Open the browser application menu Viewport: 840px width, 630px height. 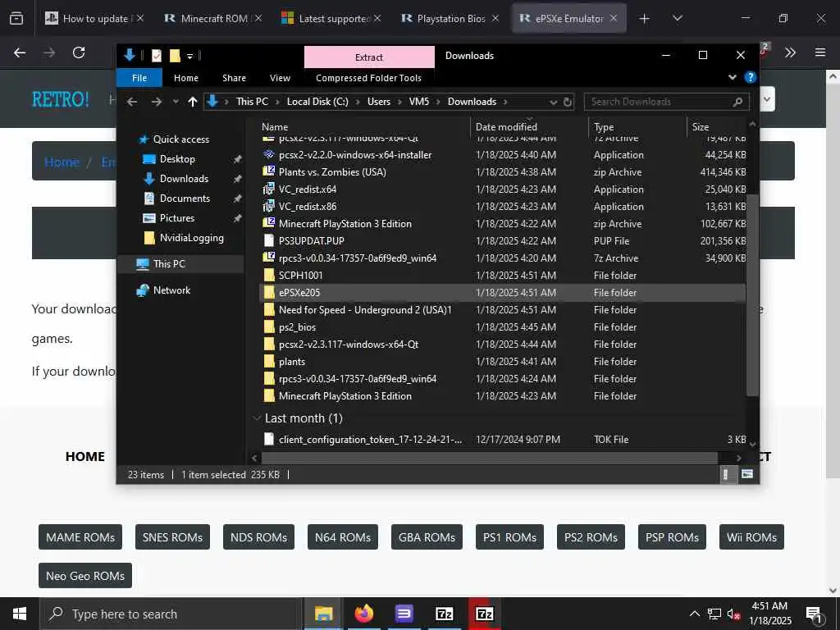click(x=820, y=52)
